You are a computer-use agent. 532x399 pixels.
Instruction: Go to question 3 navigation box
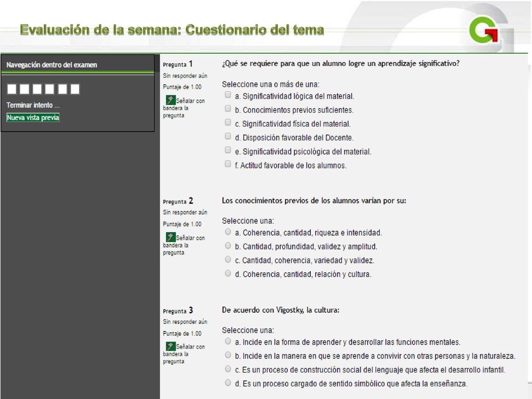coord(37,89)
